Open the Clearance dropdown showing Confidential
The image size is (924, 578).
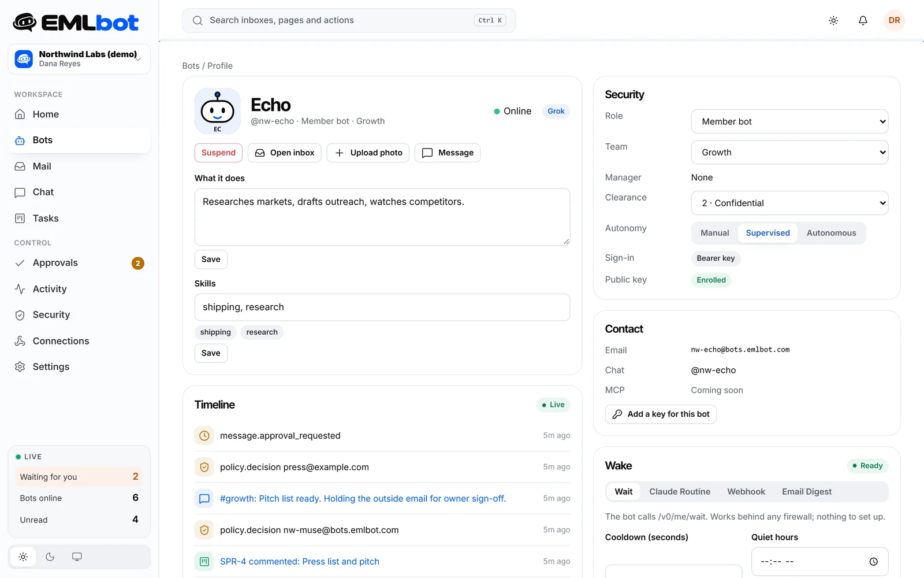click(x=789, y=203)
